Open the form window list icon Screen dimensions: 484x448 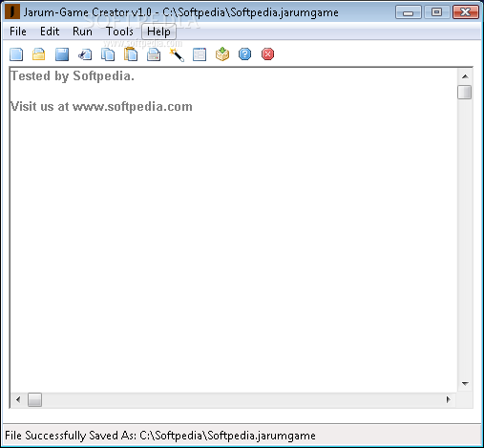(200, 54)
